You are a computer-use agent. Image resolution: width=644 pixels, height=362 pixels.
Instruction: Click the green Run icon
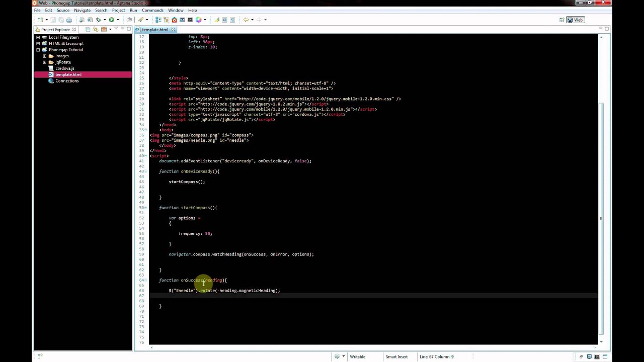pyautogui.click(x=111, y=20)
